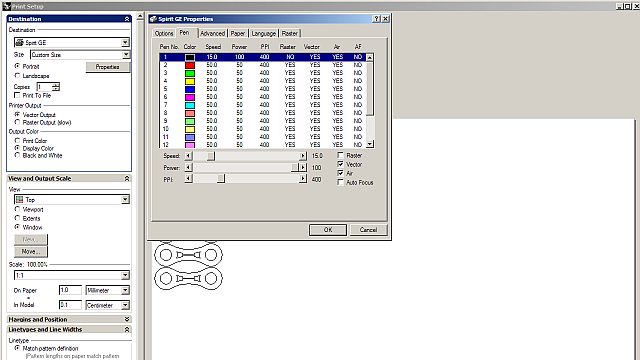Switch to the Pen tab
Image resolution: width=640 pixels, height=360 pixels.
pos(184,33)
